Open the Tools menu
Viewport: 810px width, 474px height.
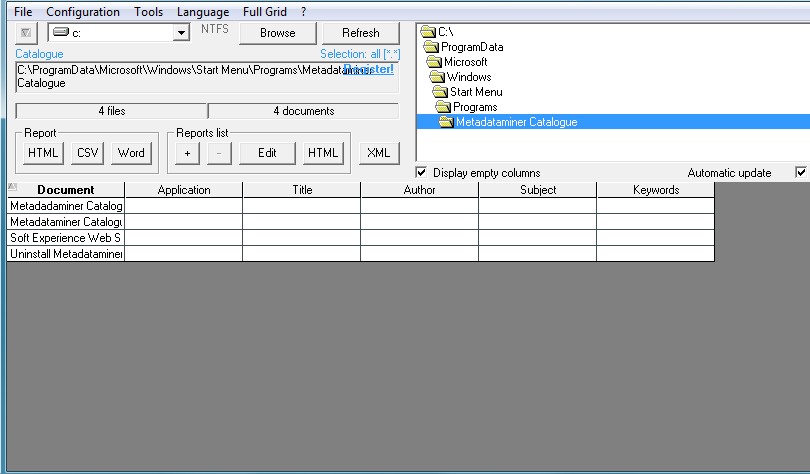click(148, 12)
